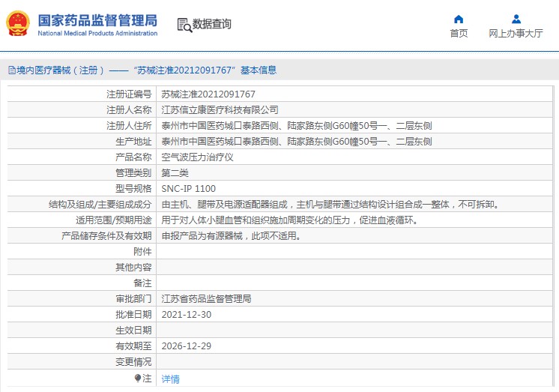This screenshot has height=392, width=559.
Task: Open the 详情 link
Action: tap(170, 379)
